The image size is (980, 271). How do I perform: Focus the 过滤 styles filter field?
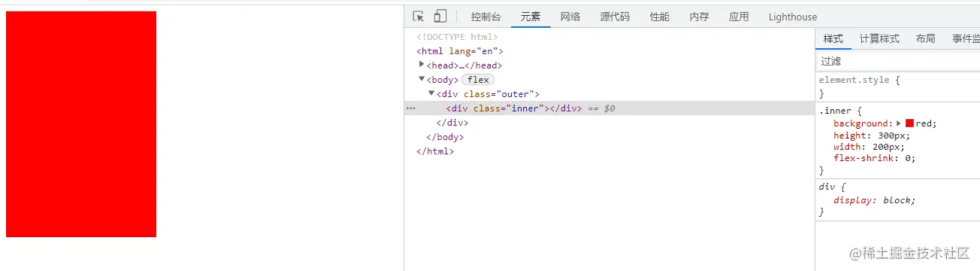tap(897, 61)
